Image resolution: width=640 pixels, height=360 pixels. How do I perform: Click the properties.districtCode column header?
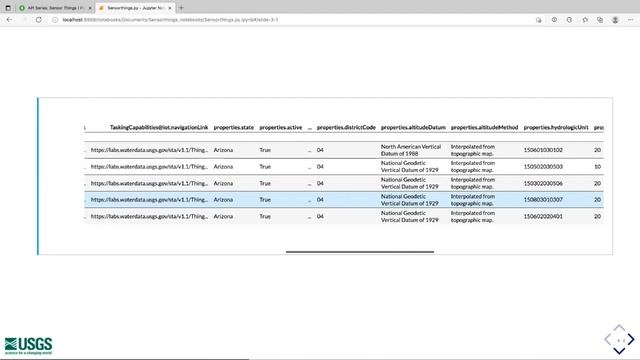tap(346, 127)
